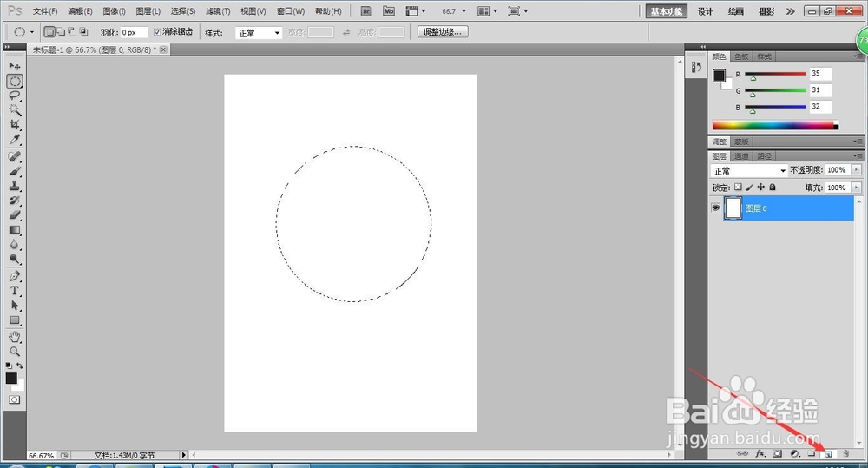The image size is (868, 468).
Task: Select the Horizontal Type tool
Action: pyautogui.click(x=15, y=291)
